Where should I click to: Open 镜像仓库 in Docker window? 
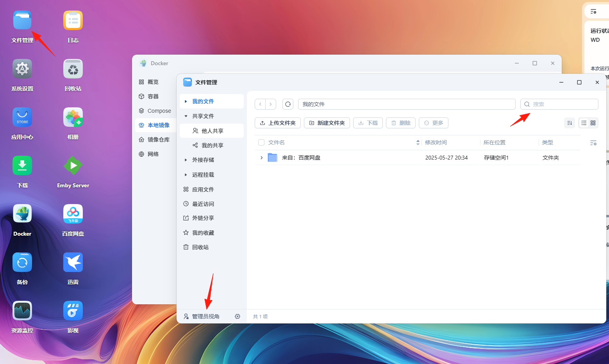(155, 140)
